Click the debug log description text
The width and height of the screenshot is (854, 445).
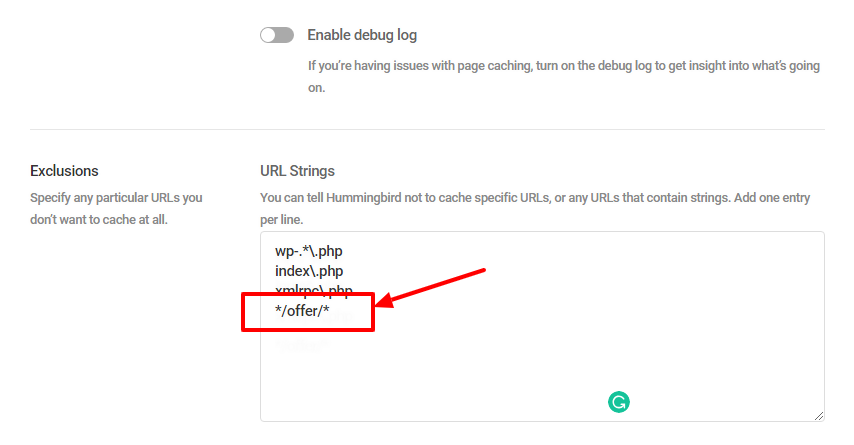click(x=564, y=77)
